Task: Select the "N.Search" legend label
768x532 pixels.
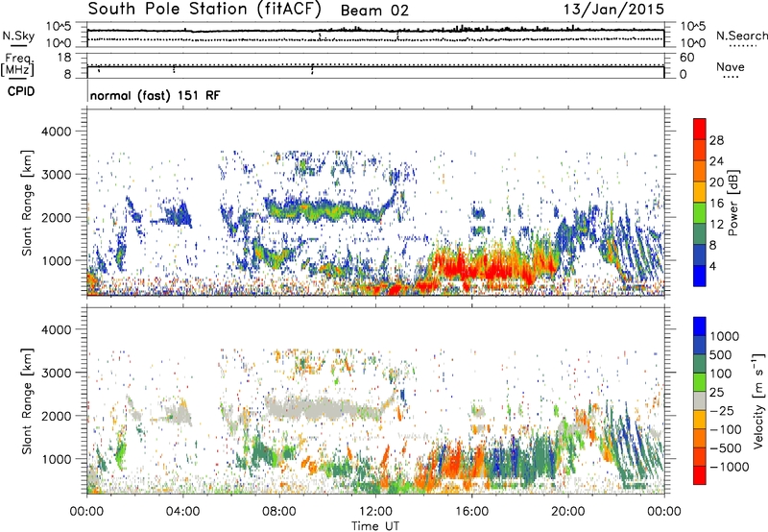Action: coord(741,36)
